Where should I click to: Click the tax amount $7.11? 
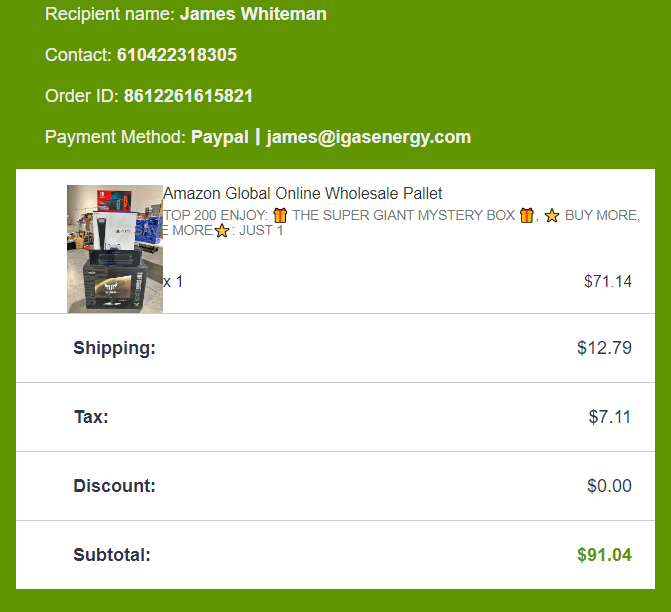(610, 417)
